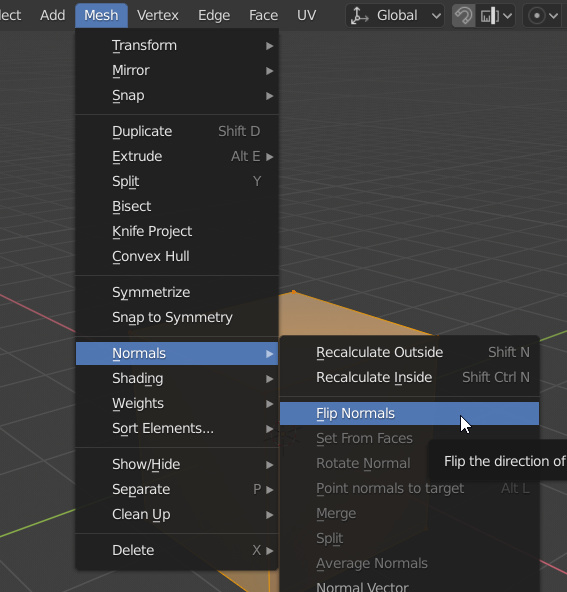Choose Recalculate Inside
This screenshot has width=567, height=592.
409,377
